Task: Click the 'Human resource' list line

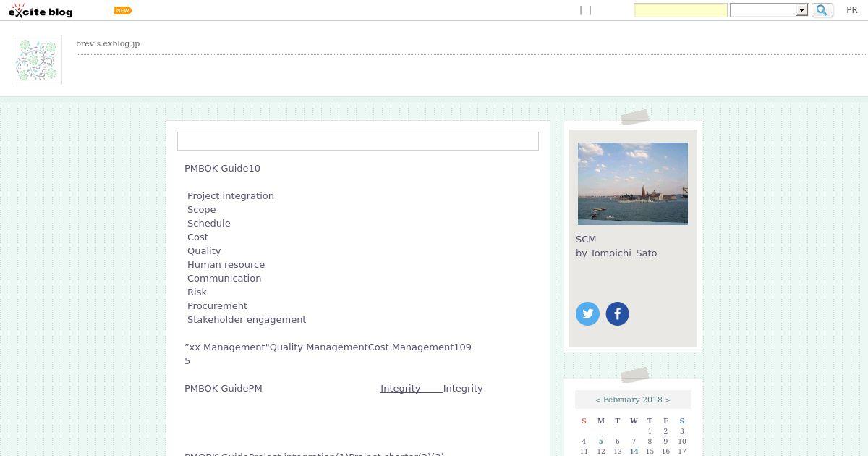Action: click(x=226, y=264)
